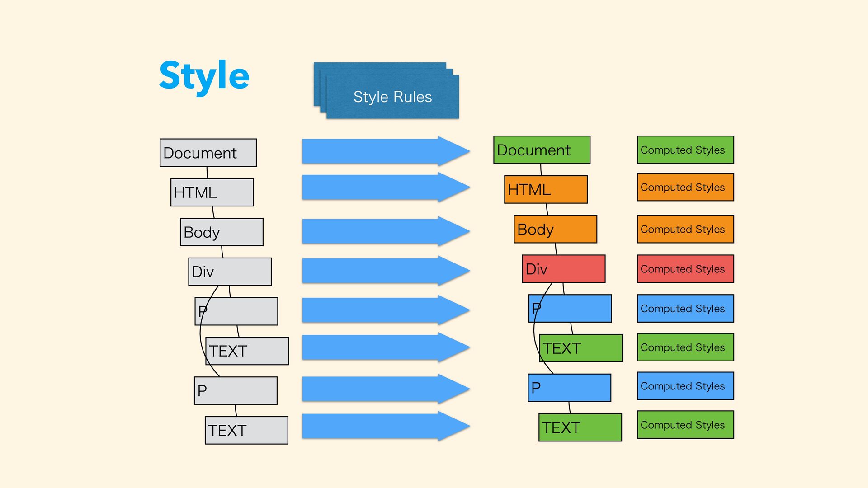Click the bottom green TEXT node
Screen dimensions: 868x488
580,427
